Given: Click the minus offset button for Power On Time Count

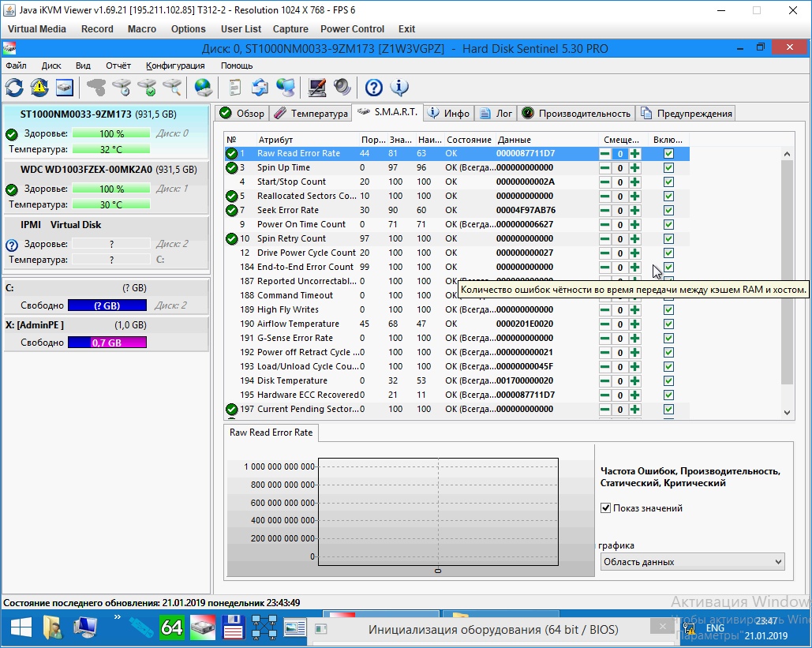Looking at the screenshot, I should pos(604,225).
